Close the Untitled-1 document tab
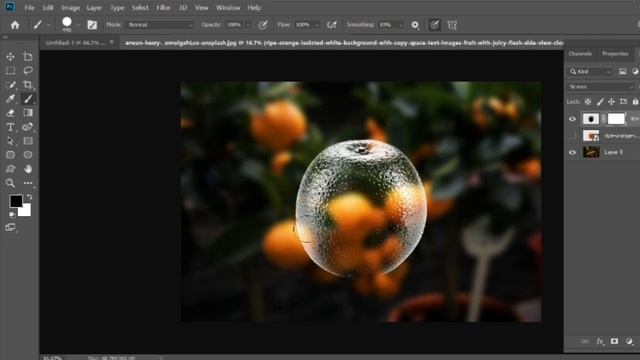 (112, 42)
